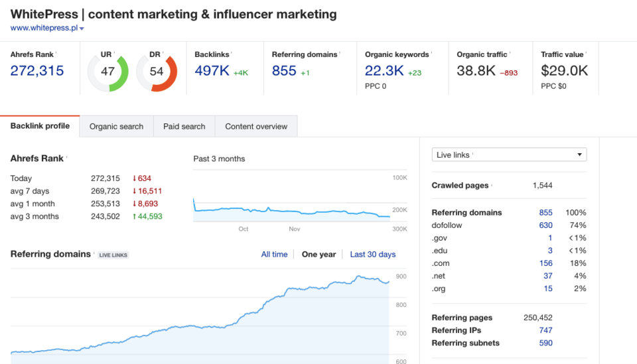Click the info icon next to UR
Image resolution: width=637 pixels, height=364 pixels.
click(114, 53)
